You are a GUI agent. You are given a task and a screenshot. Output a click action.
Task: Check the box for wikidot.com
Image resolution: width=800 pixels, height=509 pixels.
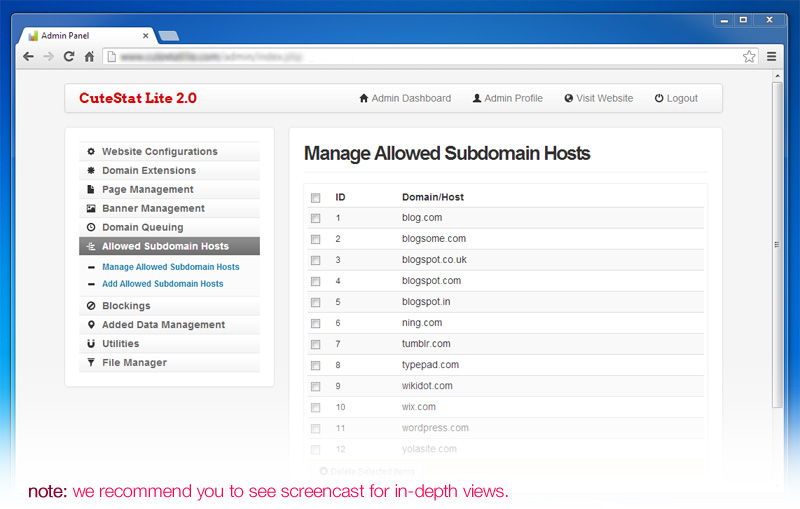click(315, 387)
